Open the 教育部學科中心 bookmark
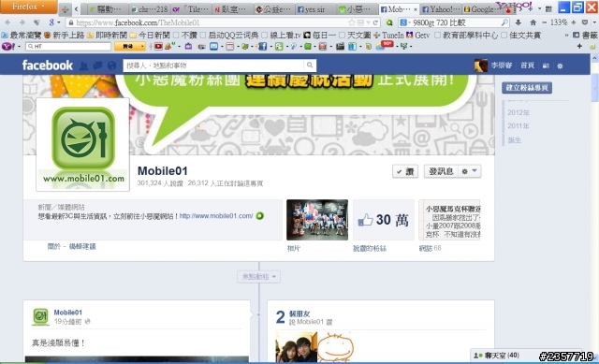This screenshot has height=364, width=599. (466, 36)
